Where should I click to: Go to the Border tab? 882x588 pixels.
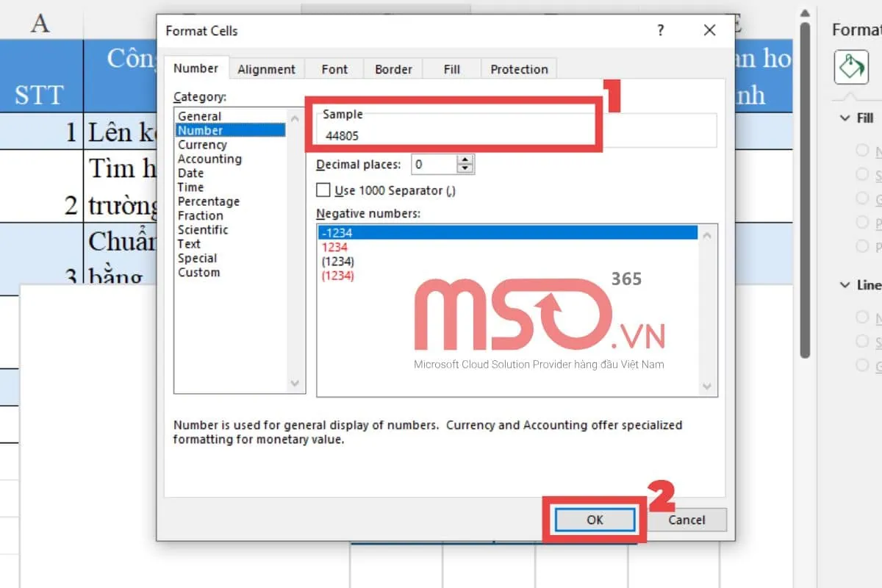click(x=393, y=69)
